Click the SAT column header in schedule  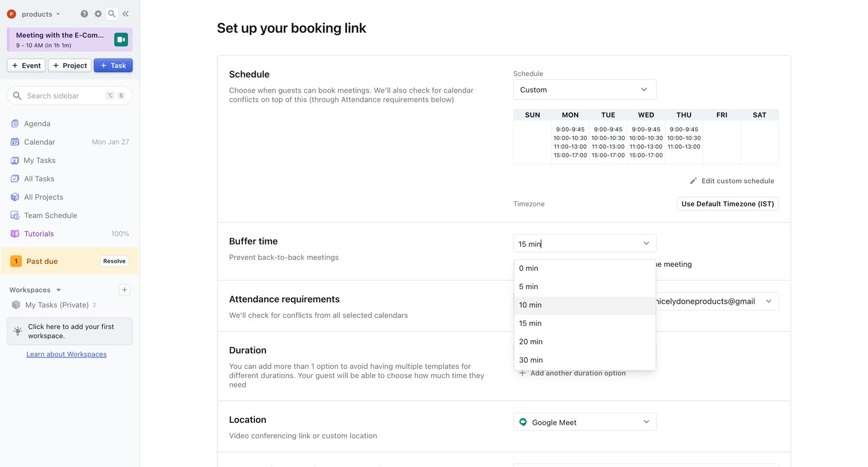point(759,115)
